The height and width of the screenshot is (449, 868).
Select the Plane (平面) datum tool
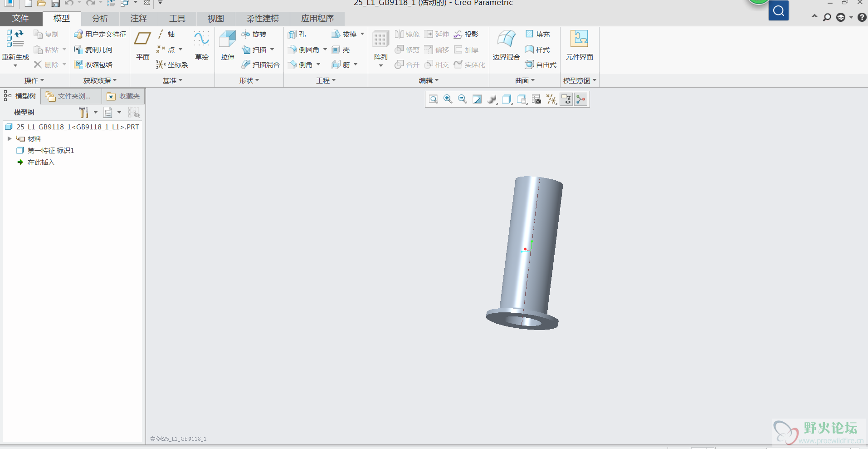143,45
